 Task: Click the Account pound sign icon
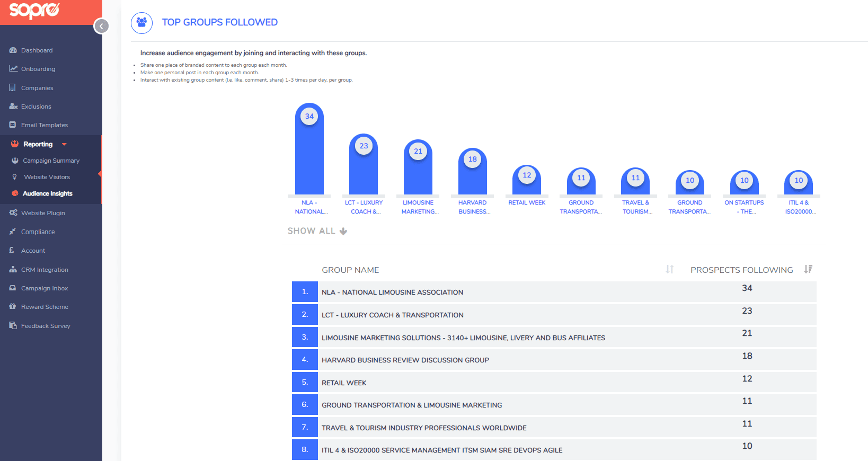[x=12, y=250]
